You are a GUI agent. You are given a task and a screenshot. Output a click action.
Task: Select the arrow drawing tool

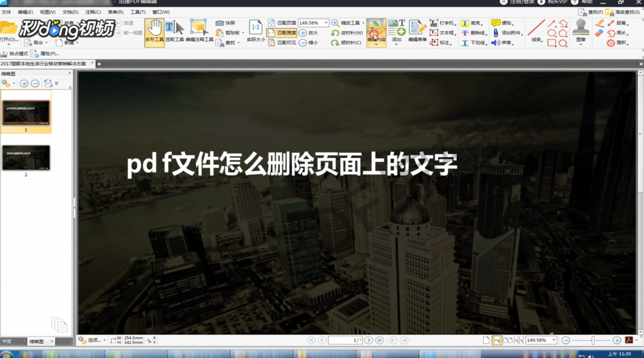pyautogui.click(x=551, y=23)
